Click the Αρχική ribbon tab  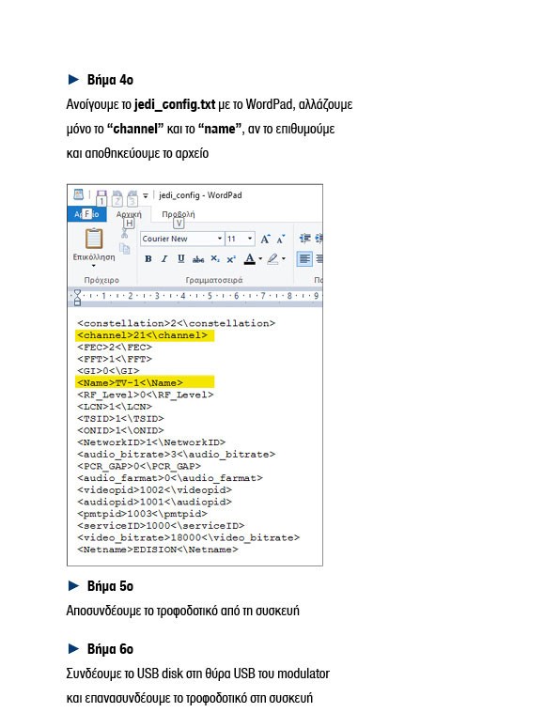pos(129,214)
